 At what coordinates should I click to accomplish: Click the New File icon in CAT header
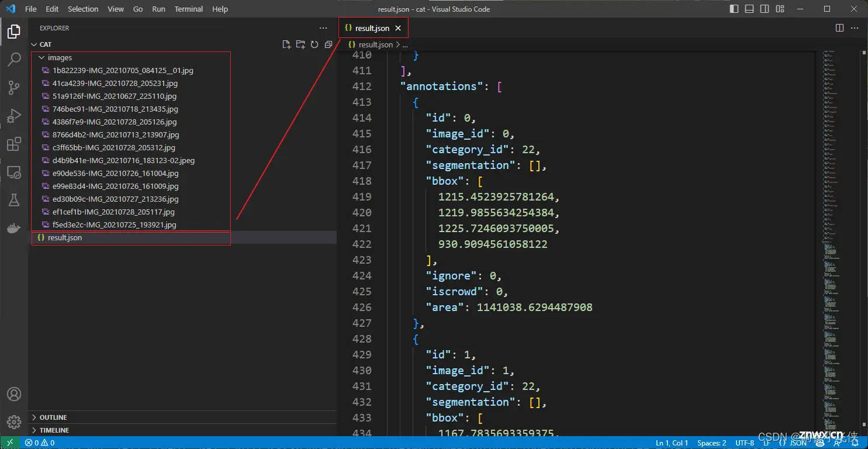[x=286, y=44]
